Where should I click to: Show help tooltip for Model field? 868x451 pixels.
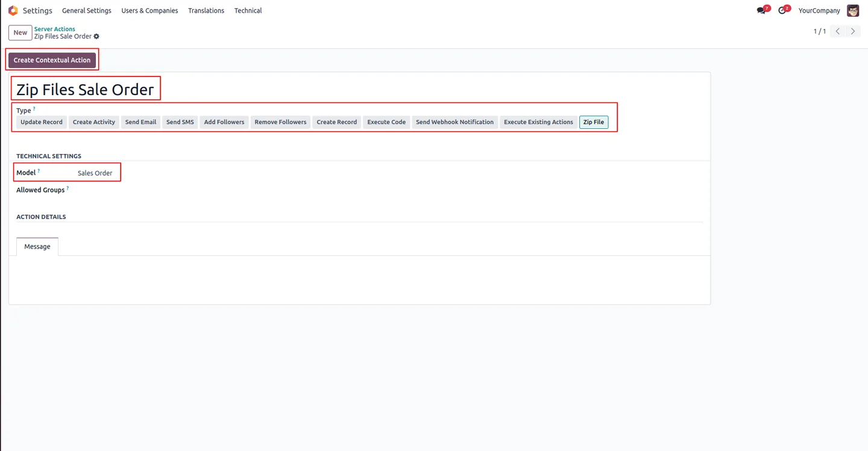point(39,171)
